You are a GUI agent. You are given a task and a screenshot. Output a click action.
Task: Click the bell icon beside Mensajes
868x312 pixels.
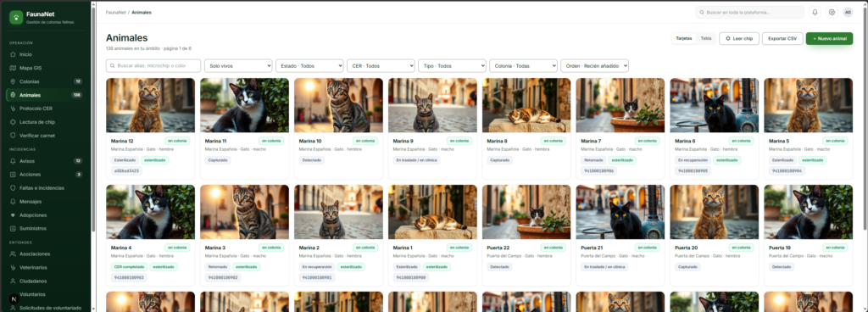pos(14,202)
